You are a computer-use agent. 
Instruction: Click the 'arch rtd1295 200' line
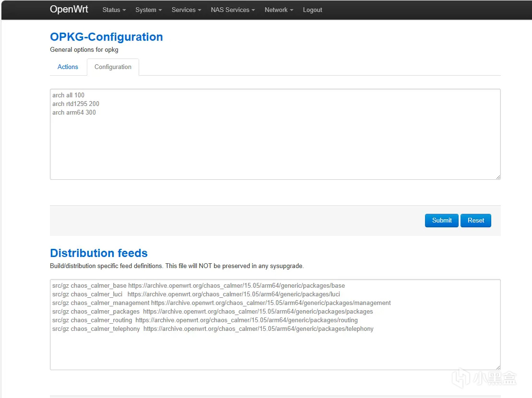[x=76, y=104]
